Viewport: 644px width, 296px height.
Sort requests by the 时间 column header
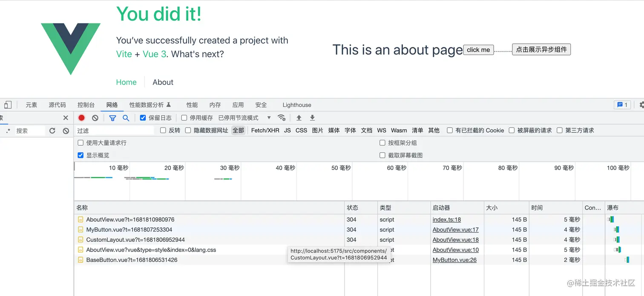556,208
